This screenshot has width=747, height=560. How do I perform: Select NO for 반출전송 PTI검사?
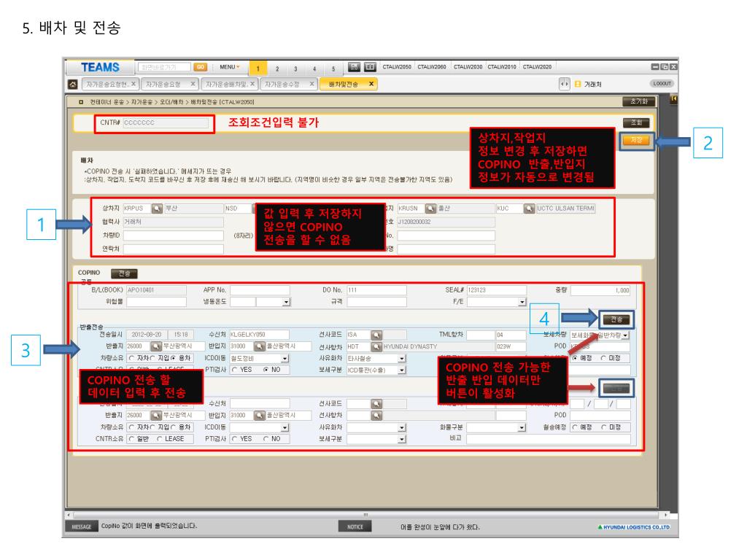pyautogui.click(x=266, y=370)
